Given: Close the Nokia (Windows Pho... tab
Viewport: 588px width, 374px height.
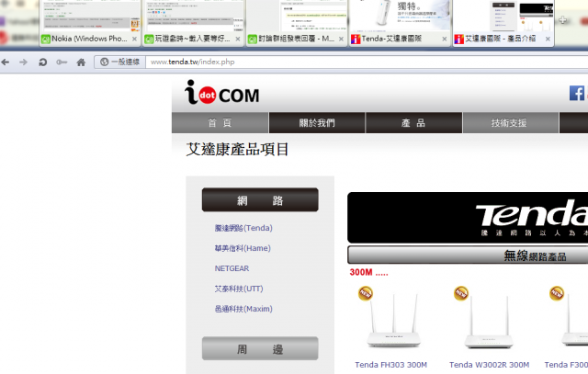Looking at the screenshot, I should 134,39.
